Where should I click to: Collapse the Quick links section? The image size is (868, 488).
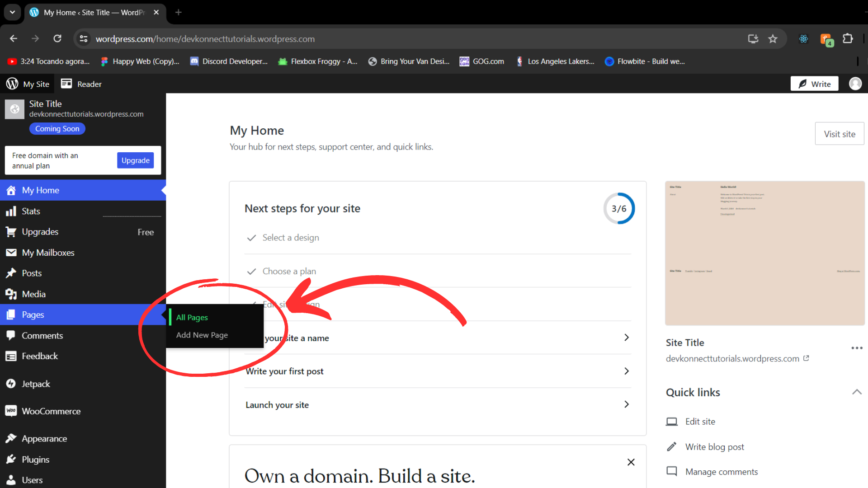[857, 392]
